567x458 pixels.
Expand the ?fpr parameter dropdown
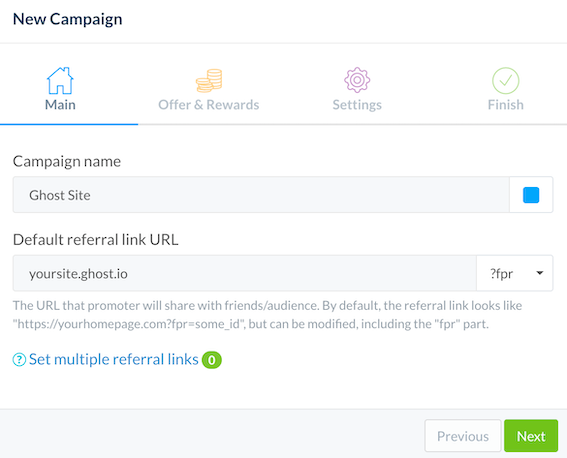[x=515, y=273]
